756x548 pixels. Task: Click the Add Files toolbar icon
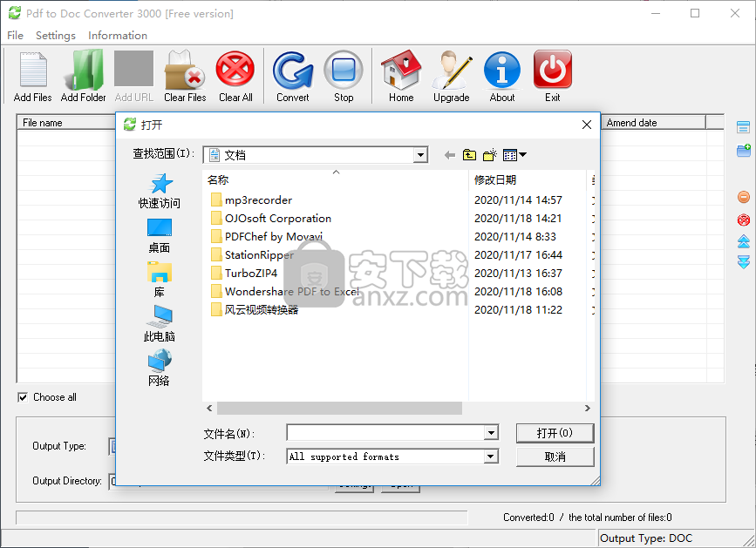[x=33, y=76]
